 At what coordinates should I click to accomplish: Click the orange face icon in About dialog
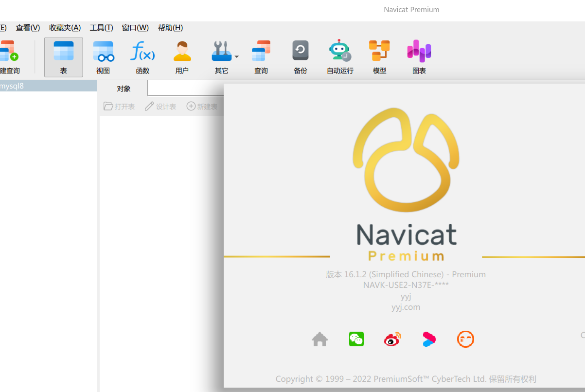coord(465,339)
